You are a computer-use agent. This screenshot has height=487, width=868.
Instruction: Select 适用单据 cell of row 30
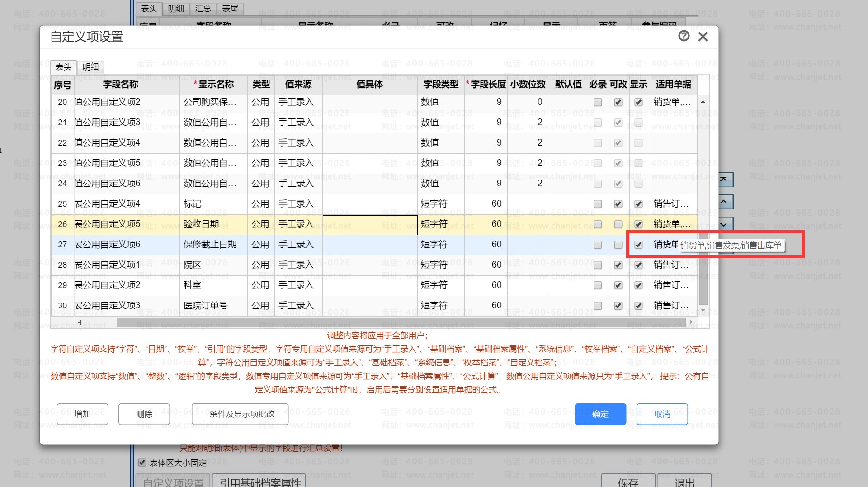tap(673, 306)
